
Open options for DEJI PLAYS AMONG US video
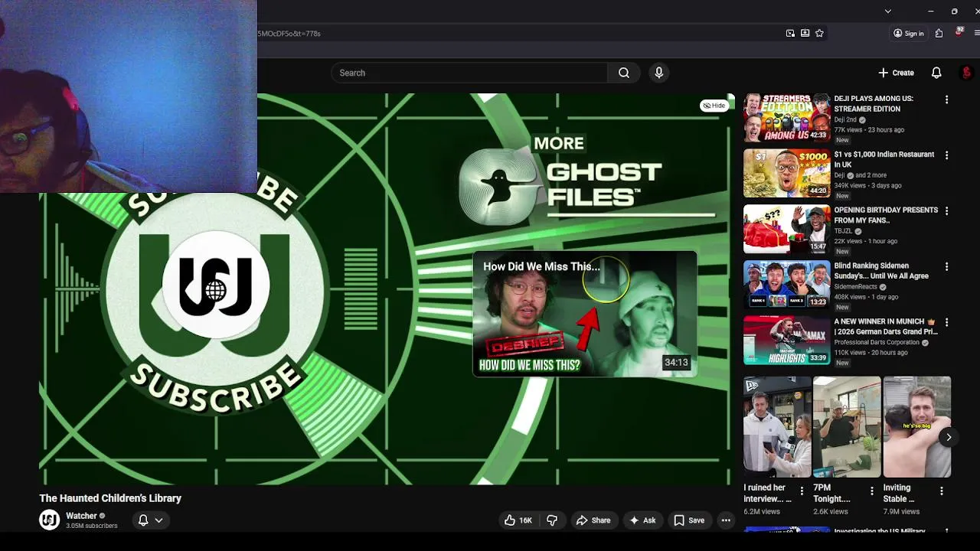(946, 99)
